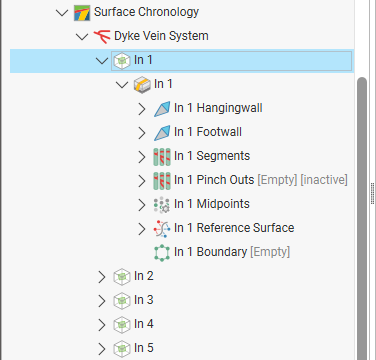Click the In 1 Pinch Outs icon
Screen dimensions: 376x360
[x=162, y=181]
